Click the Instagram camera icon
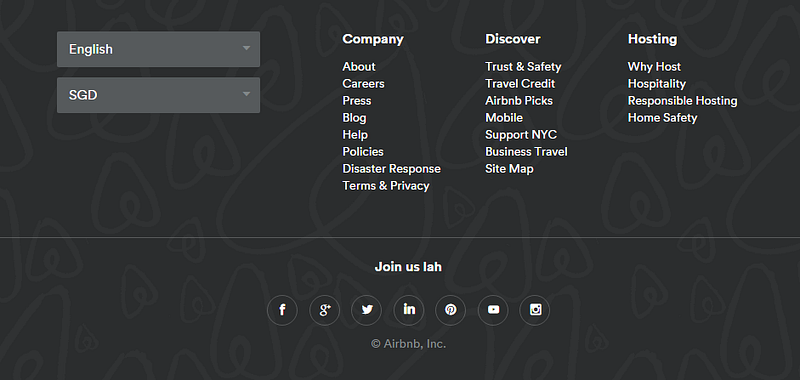This screenshot has height=380, width=800. 535,310
